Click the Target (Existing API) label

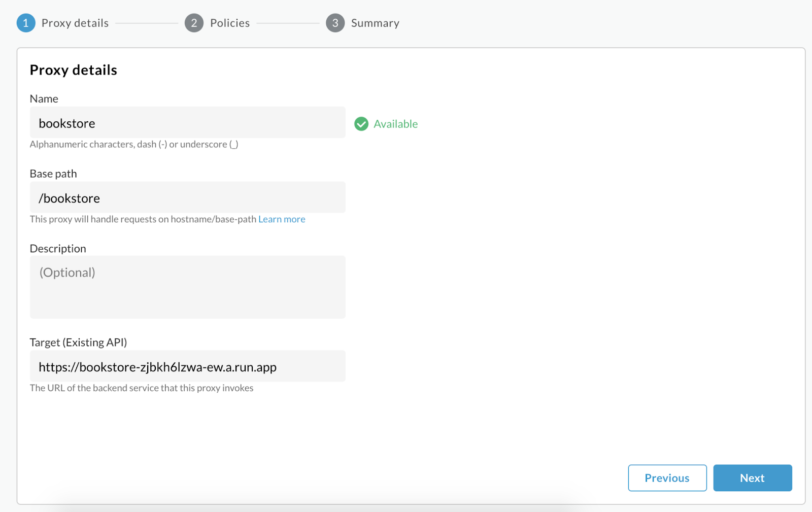(78, 342)
